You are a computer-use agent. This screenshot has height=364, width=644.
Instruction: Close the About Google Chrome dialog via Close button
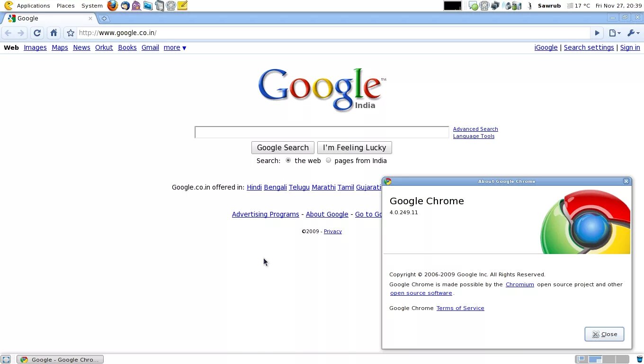pyautogui.click(x=604, y=334)
